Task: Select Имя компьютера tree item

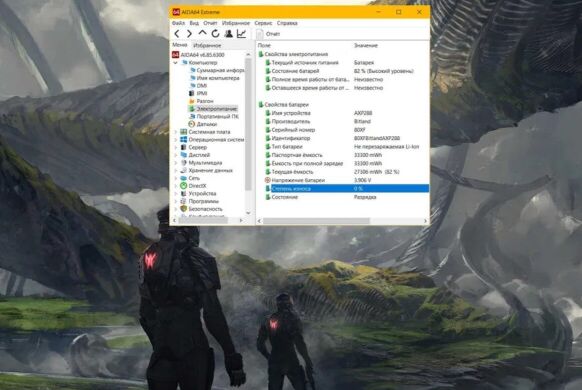Action: tap(218, 78)
